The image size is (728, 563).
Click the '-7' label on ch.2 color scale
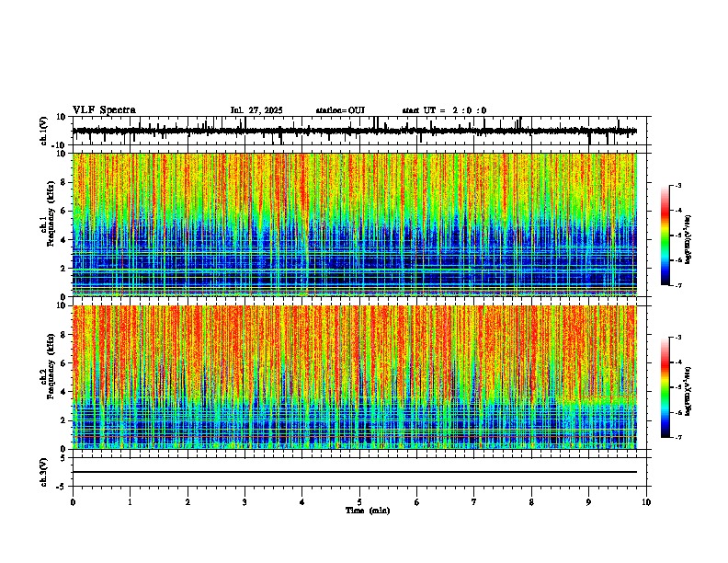678,437
